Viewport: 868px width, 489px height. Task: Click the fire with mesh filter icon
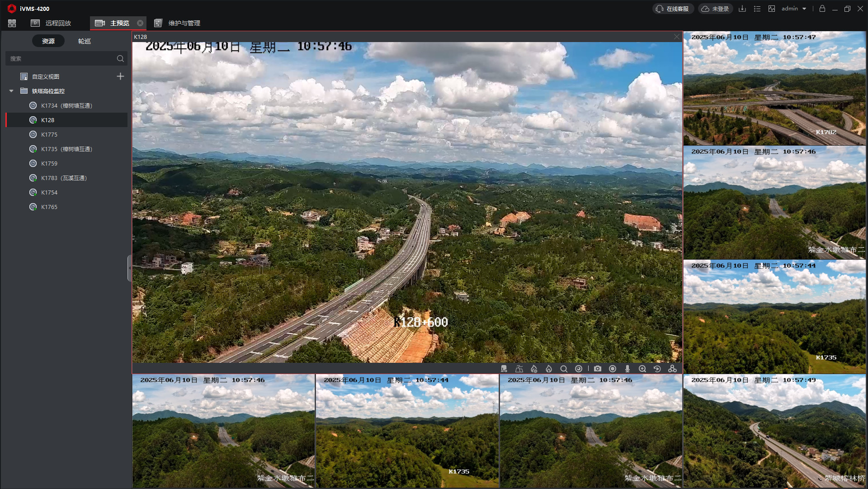click(534, 369)
